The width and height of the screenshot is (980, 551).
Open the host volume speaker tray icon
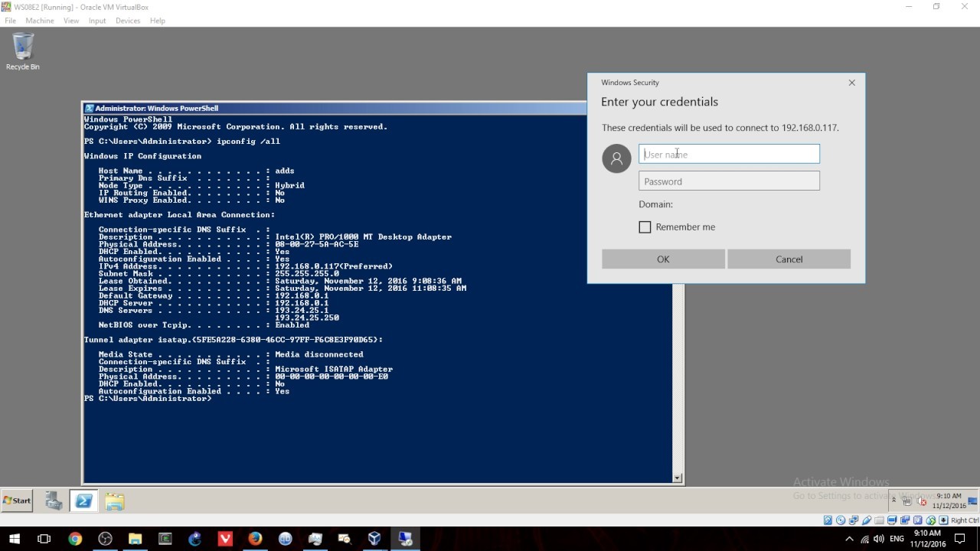(x=879, y=539)
